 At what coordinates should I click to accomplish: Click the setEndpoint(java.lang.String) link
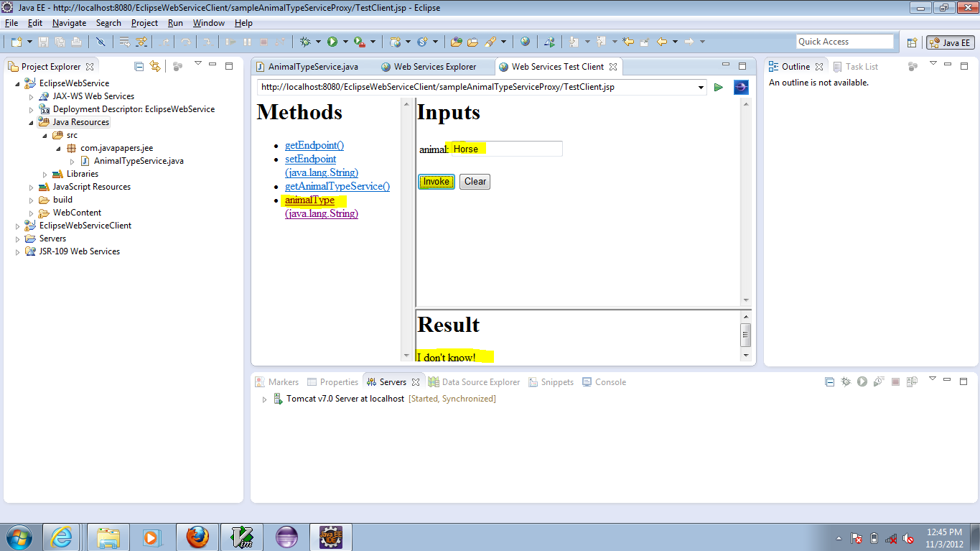click(x=322, y=166)
